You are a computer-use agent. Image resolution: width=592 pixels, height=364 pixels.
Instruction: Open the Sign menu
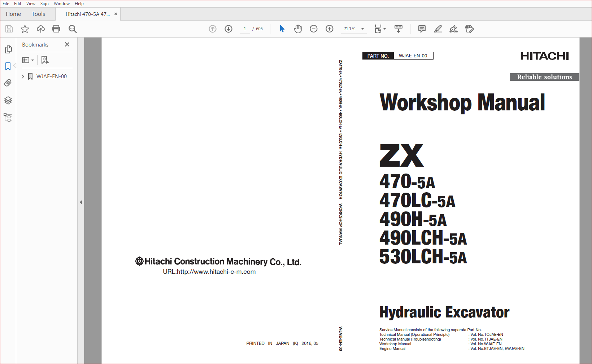pos(44,4)
